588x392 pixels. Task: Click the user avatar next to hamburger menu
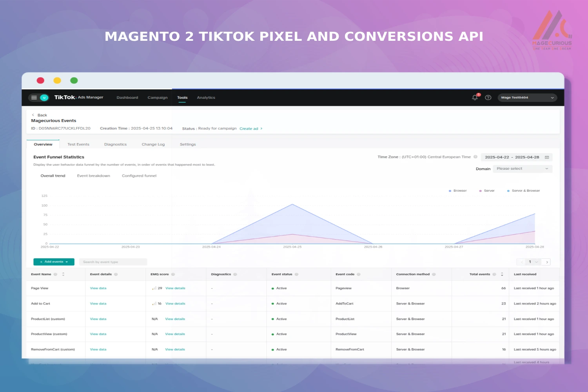click(44, 97)
